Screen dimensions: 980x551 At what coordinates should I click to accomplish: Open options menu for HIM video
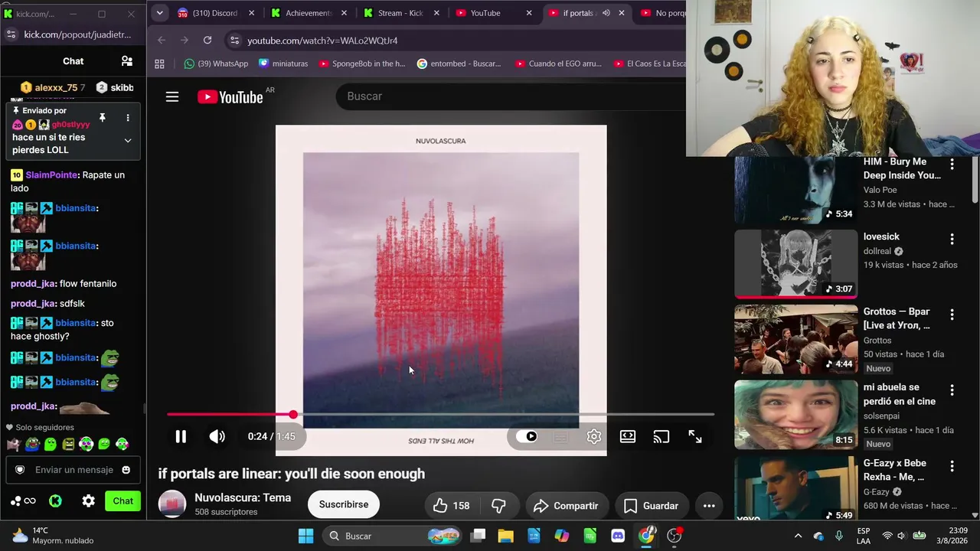[x=952, y=165]
